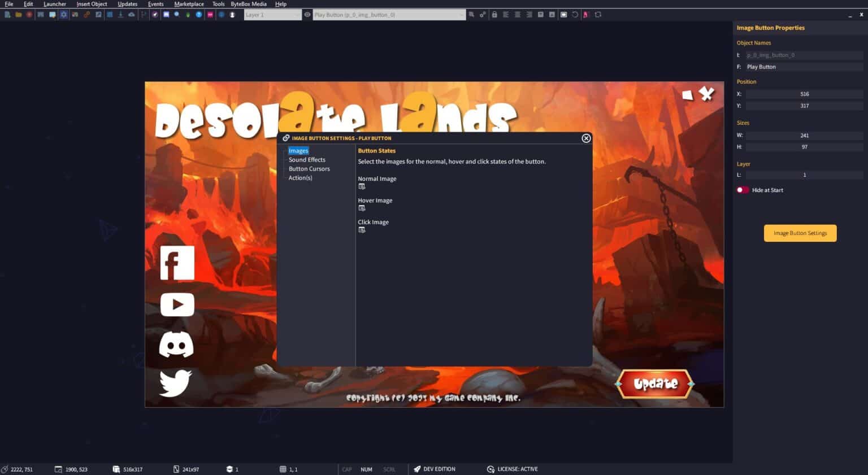Click the orange link tool icon in the toolbar
Image resolution: width=868 pixels, height=475 pixels.
coord(86,15)
